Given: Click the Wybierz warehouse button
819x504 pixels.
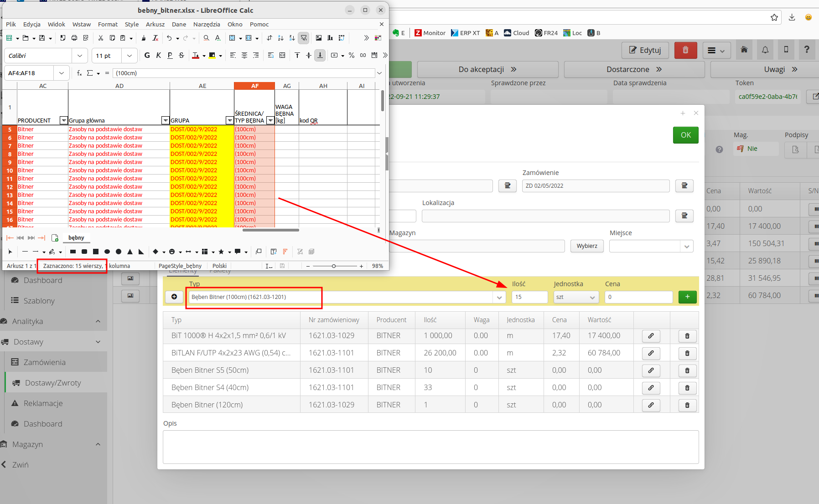Looking at the screenshot, I should coord(587,246).
